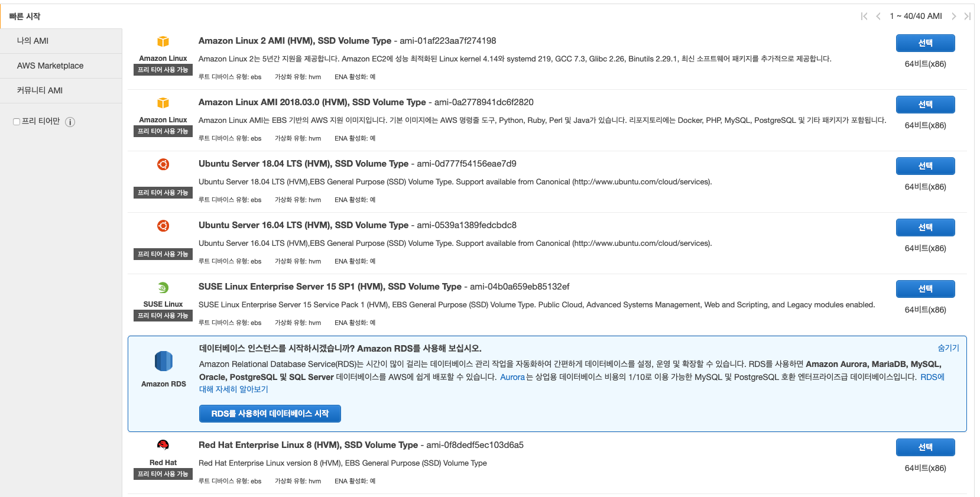Enable the 프리 티어만 checkbox
Screen dimensions: 980x497
click(17, 122)
